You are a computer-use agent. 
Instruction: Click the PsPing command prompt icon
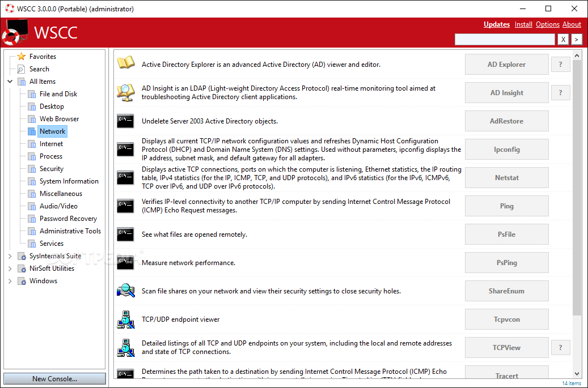tap(125, 262)
